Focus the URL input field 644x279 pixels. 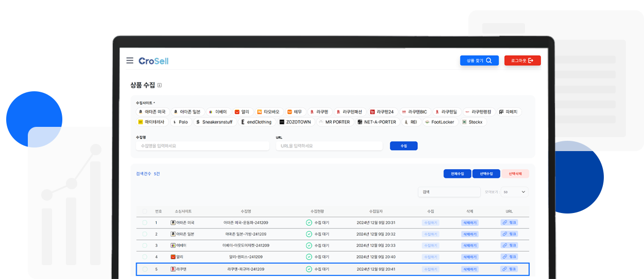329,146
